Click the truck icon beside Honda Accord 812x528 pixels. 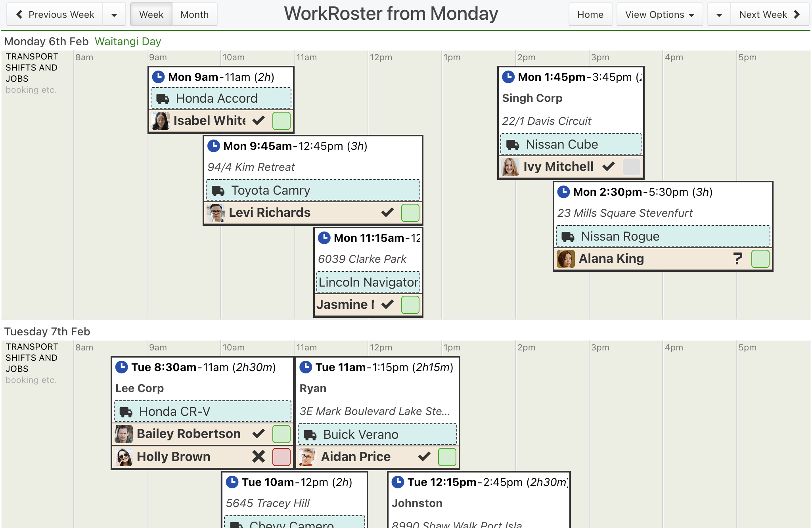(163, 99)
